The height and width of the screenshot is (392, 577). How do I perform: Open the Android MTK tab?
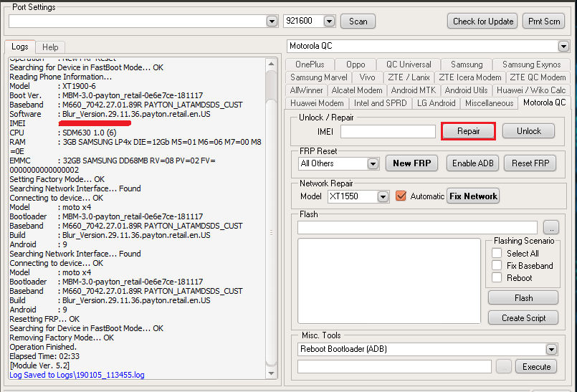point(414,90)
